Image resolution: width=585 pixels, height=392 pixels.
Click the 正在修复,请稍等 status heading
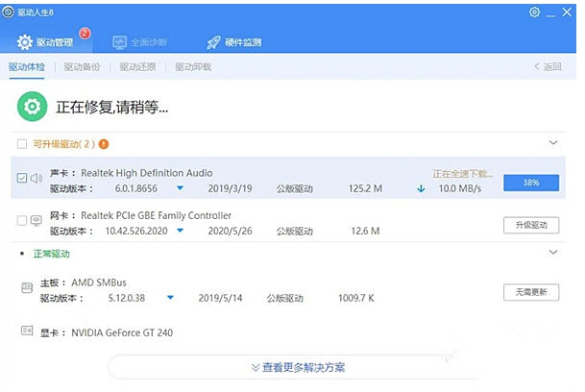point(112,108)
